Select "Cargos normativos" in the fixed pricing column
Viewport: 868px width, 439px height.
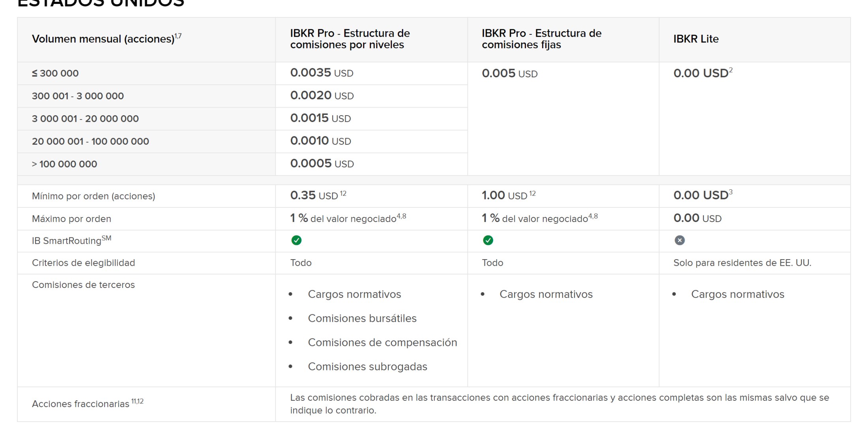pos(546,294)
